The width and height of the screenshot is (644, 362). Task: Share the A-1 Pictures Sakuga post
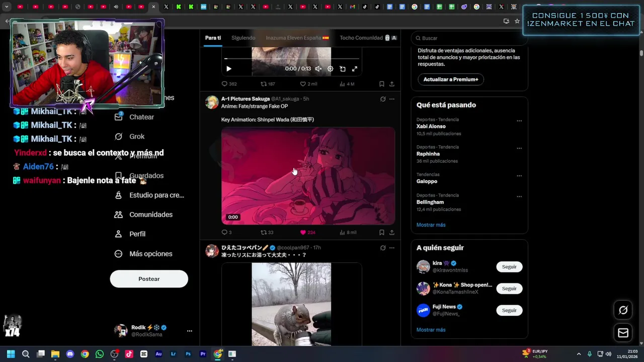click(x=392, y=232)
